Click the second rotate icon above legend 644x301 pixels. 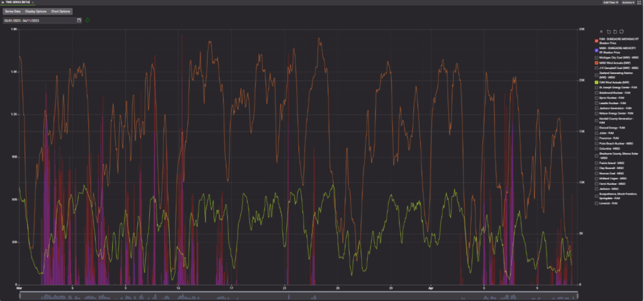(614, 31)
